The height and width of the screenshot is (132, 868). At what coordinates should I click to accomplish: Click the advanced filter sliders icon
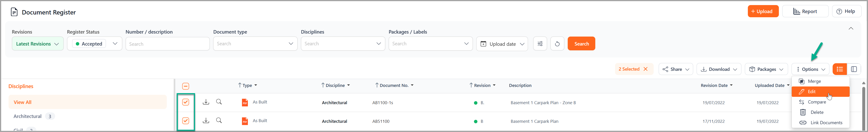click(540, 44)
